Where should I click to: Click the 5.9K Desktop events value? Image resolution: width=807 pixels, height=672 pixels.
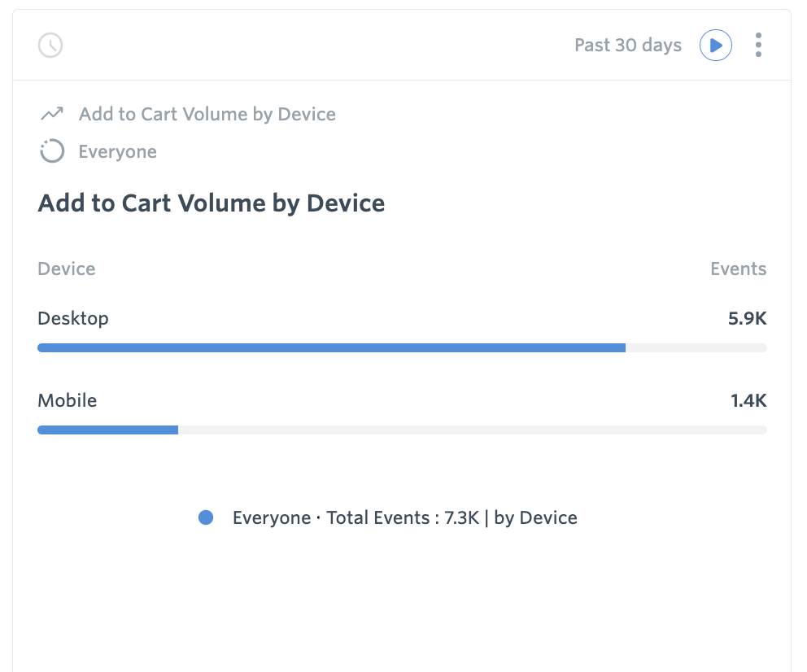(x=747, y=318)
